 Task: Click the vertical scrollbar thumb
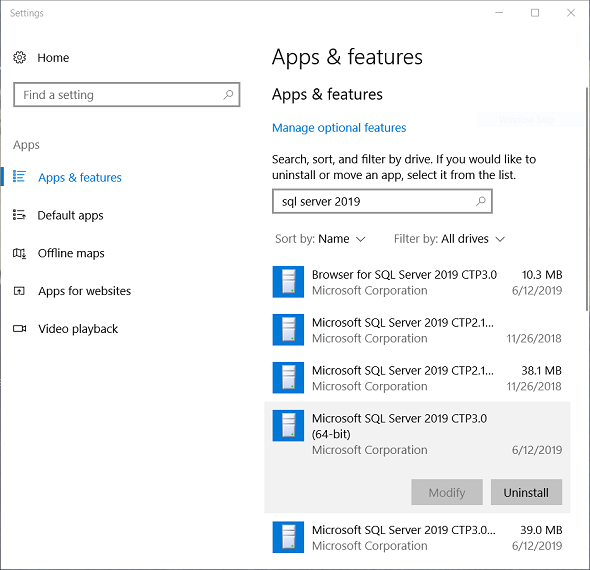click(x=587, y=199)
